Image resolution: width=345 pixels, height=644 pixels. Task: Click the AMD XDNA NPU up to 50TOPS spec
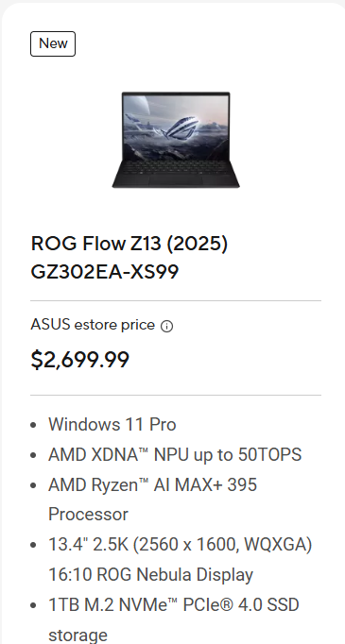click(x=175, y=454)
